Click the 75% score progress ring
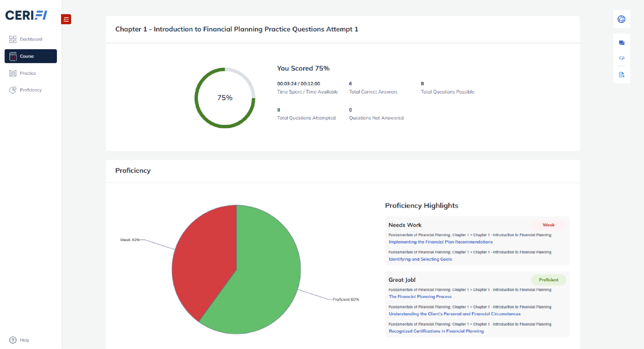 pyautogui.click(x=225, y=98)
